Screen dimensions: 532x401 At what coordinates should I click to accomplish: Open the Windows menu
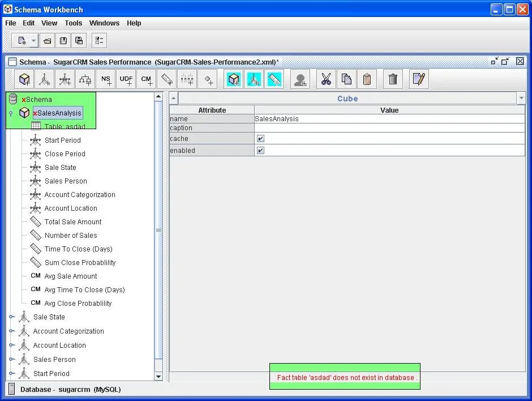[x=104, y=23]
